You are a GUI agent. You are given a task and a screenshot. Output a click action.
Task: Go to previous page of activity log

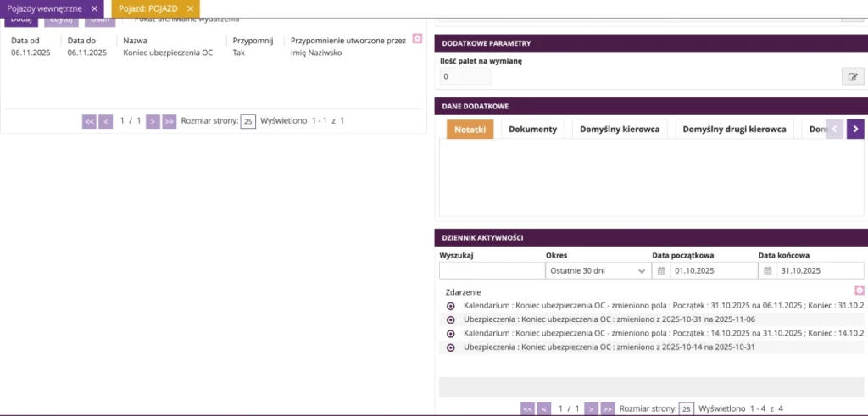pos(544,409)
